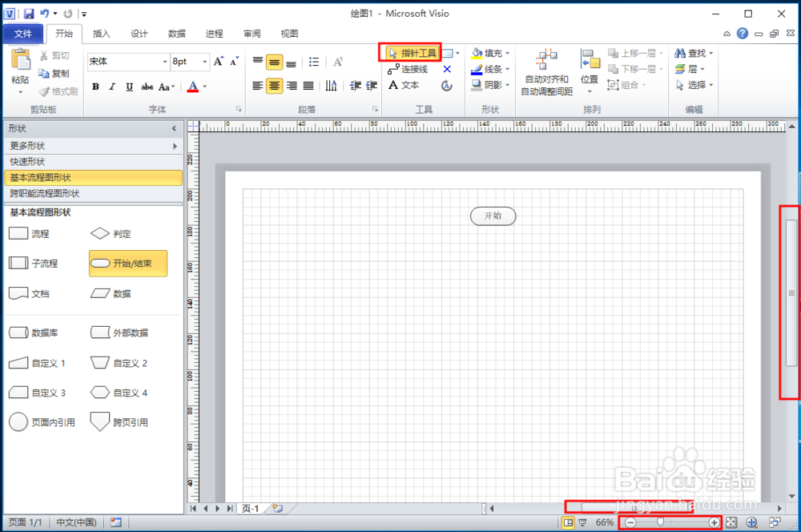
Task: Click fit page to window icon in status bar
Action: tap(731, 522)
